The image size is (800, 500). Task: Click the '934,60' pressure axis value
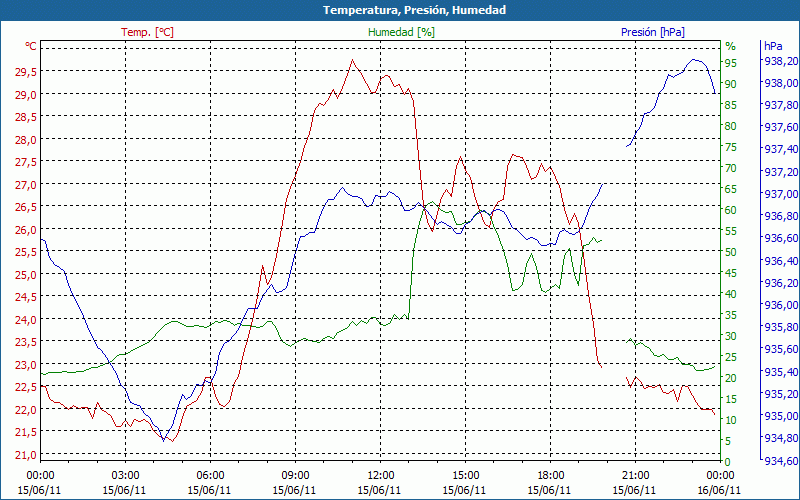coord(780,461)
